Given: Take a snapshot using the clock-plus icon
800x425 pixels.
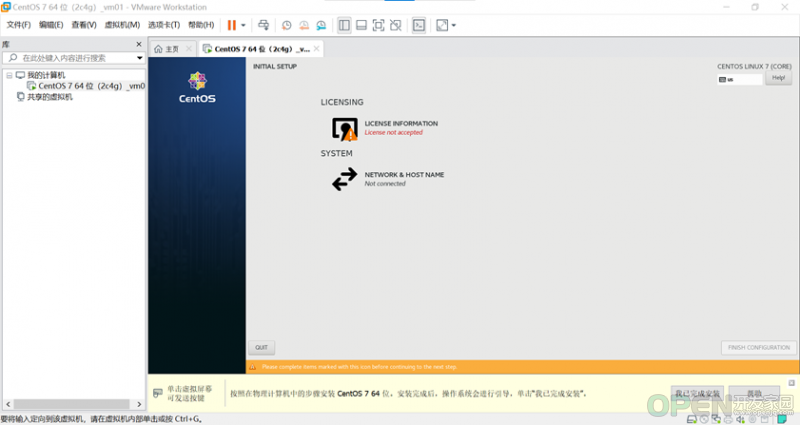Looking at the screenshot, I should (287, 25).
